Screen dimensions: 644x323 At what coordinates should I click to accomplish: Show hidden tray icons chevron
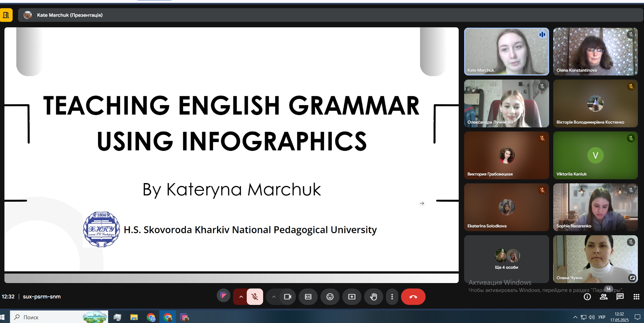pos(575,317)
